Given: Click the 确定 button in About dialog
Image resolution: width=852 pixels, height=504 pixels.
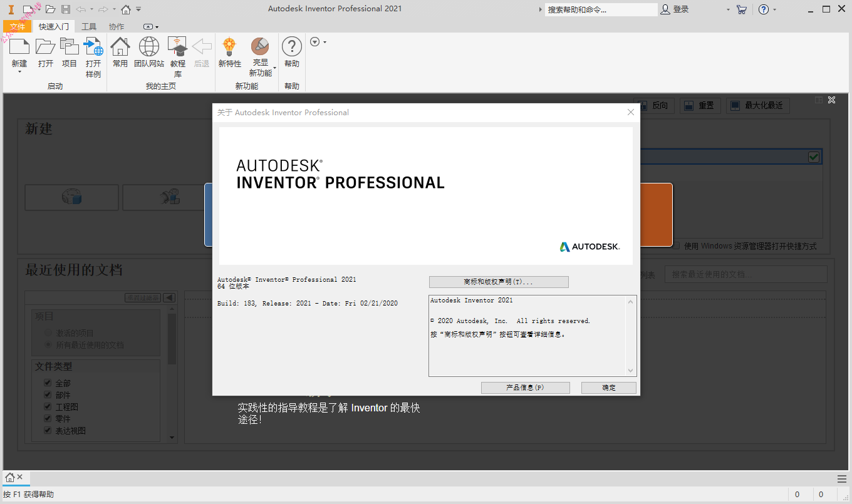Looking at the screenshot, I should click(x=609, y=388).
